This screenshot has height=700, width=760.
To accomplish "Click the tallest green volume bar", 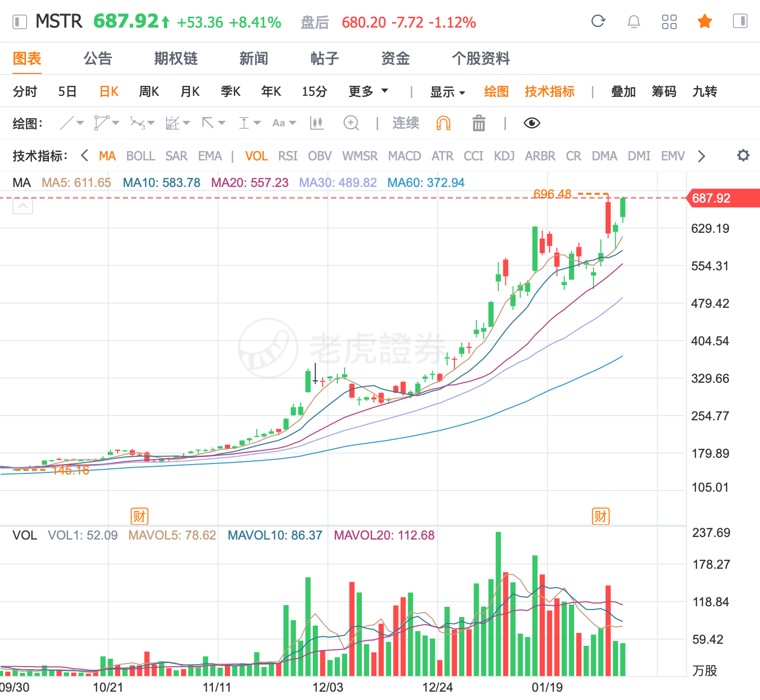I will [x=499, y=604].
